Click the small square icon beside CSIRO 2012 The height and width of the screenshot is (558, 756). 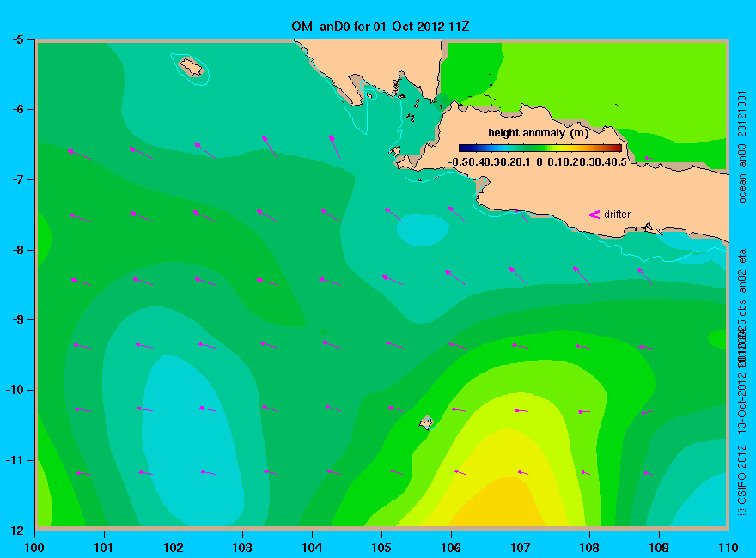741,512
